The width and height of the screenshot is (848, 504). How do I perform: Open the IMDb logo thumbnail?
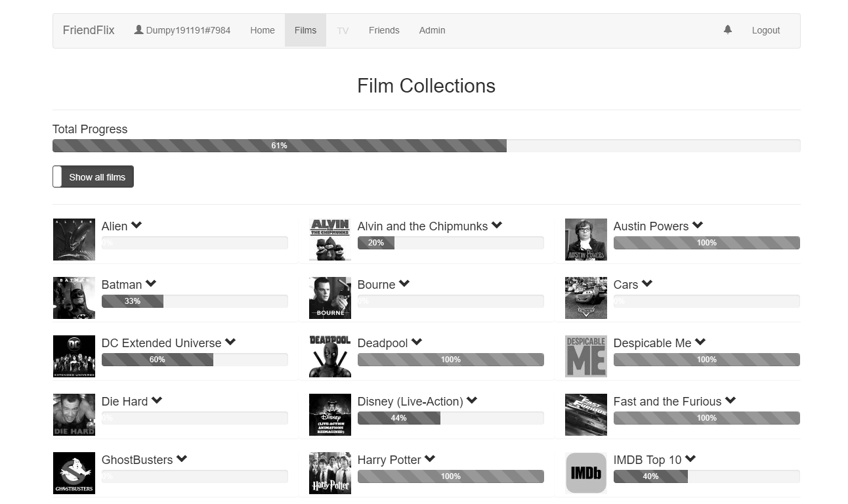pyautogui.click(x=586, y=473)
